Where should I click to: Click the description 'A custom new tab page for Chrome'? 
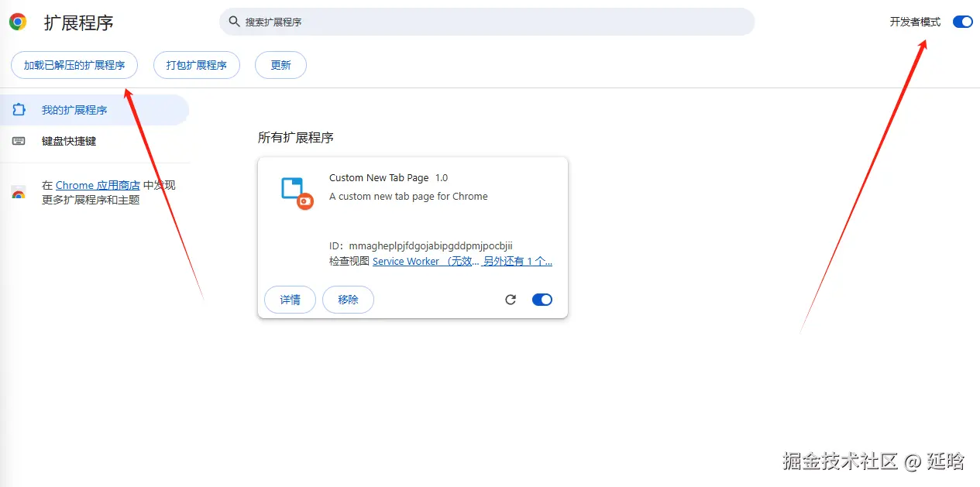point(408,196)
